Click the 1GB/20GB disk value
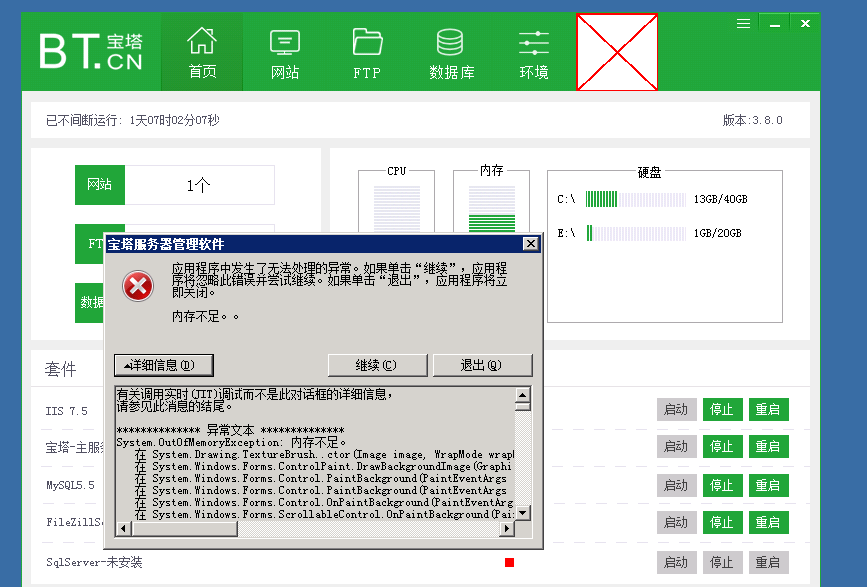The height and width of the screenshot is (587, 867). point(718,233)
